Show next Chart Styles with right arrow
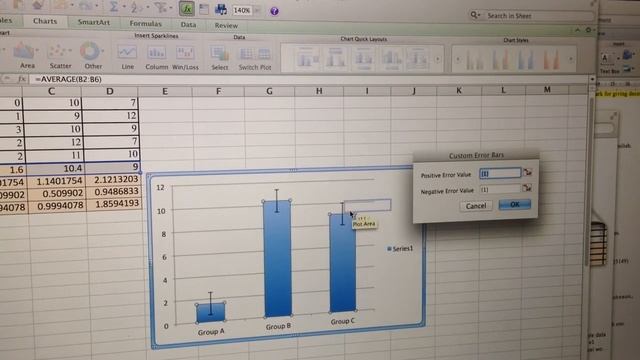Image resolution: width=640 pixels, height=360 pixels. (x=571, y=60)
